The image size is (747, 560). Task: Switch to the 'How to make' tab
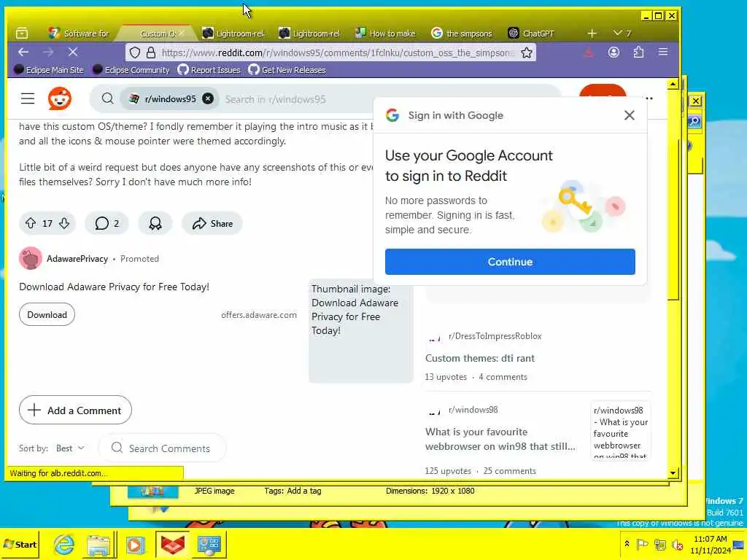click(x=385, y=34)
